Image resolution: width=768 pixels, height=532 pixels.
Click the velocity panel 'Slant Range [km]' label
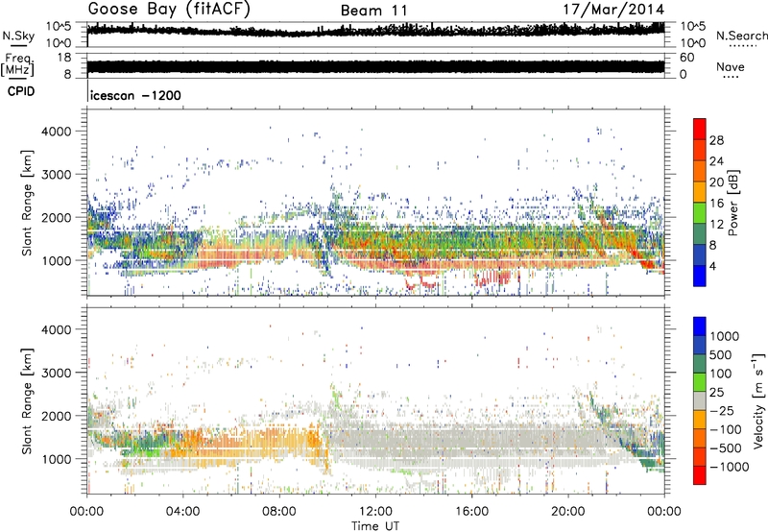[27, 400]
